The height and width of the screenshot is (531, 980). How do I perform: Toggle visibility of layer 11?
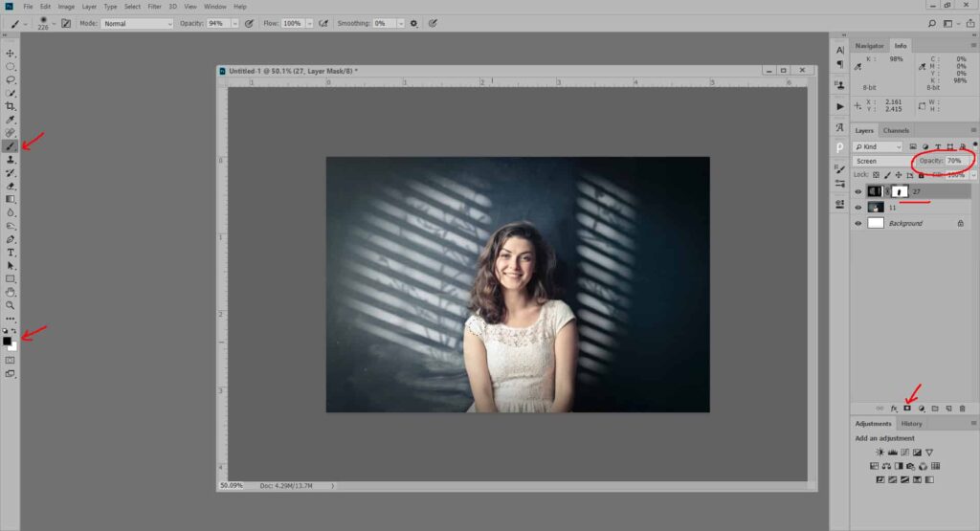(x=857, y=208)
